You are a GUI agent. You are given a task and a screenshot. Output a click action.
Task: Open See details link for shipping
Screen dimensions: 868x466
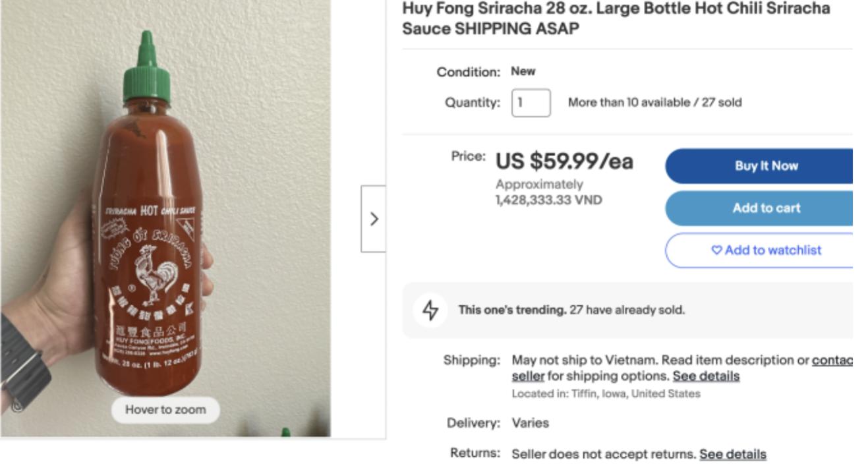tap(705, 376)
